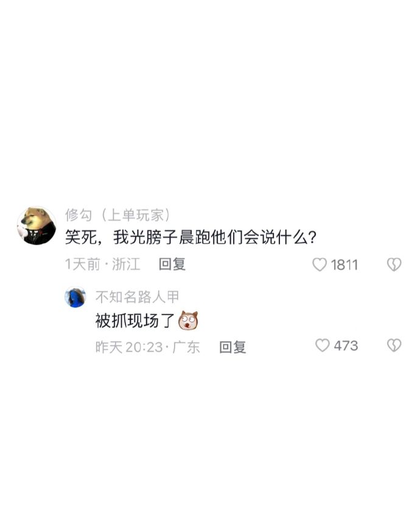
Task: Dislike the 修勾 comment with broken heart
Action: pos(394,264)
